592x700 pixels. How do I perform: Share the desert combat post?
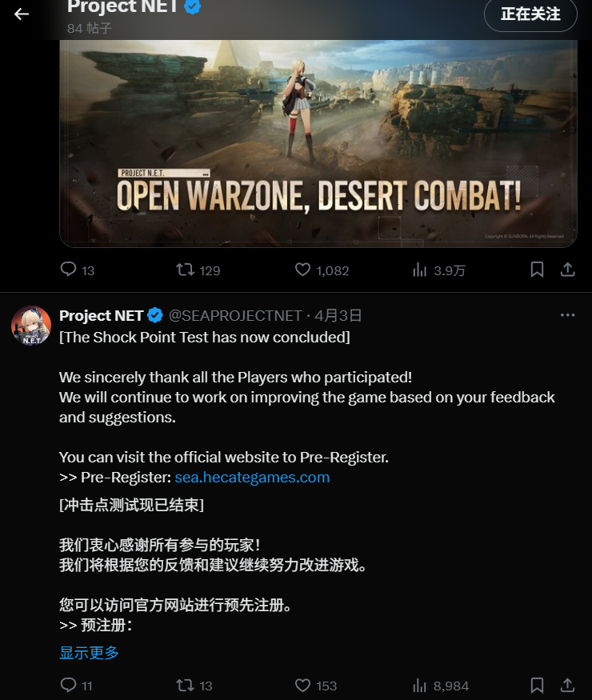pyautogui.click(x=567, y=270)
